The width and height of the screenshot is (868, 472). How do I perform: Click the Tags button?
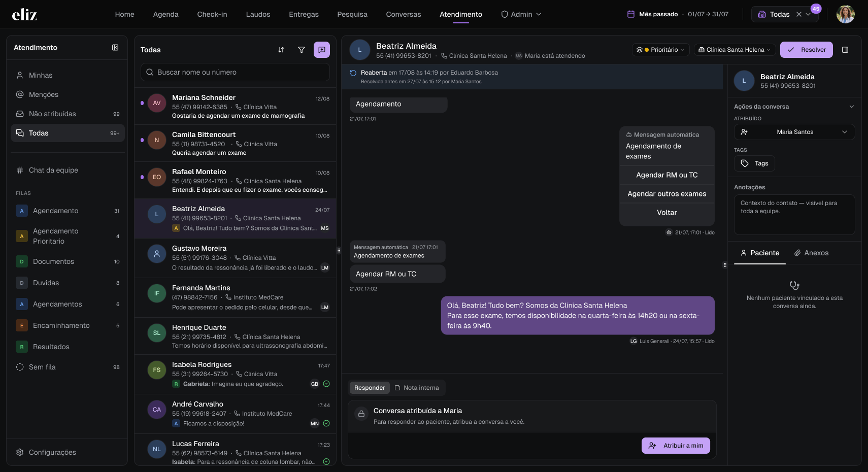[754, 163]
